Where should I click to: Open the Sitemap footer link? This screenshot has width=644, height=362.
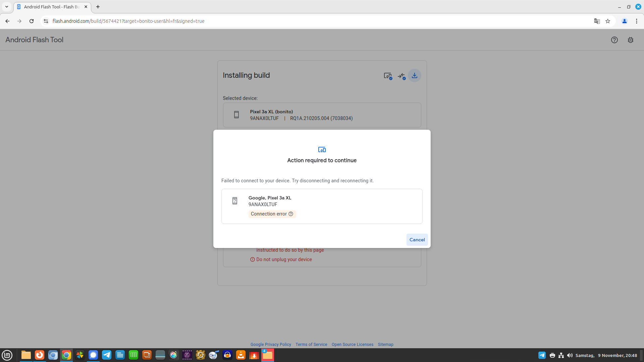click(385, 345)
